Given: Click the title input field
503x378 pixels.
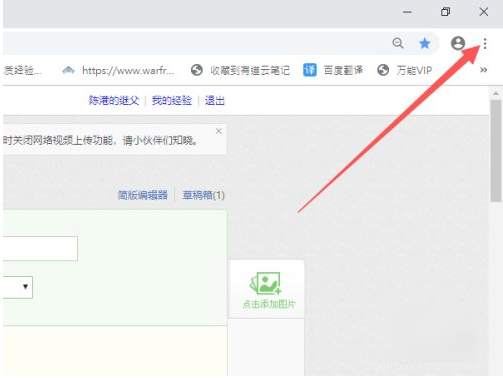Looking at the screenshot, I should [40, 249].
